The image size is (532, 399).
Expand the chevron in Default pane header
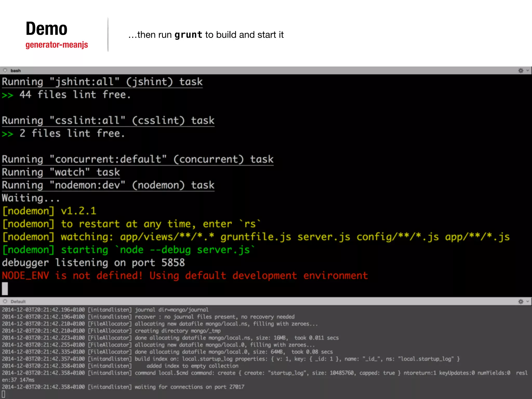pyautogui.click(x=528, y=302)
